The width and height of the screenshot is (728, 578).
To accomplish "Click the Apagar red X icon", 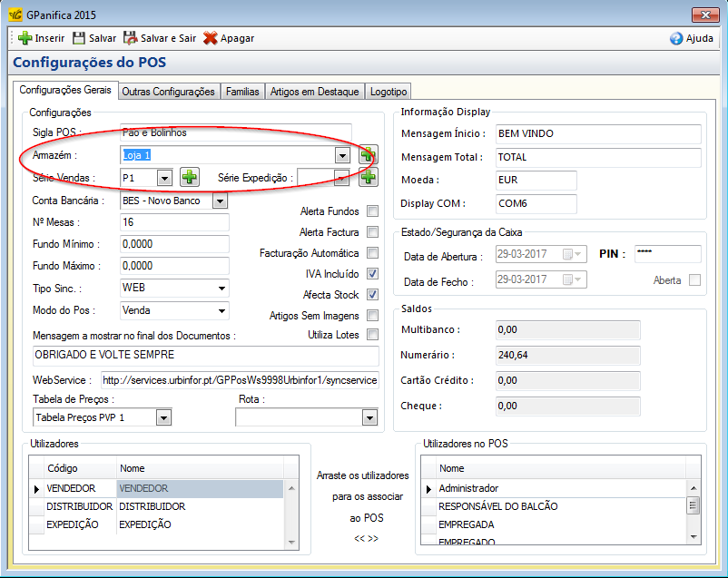I will click(x=210, y=38).
